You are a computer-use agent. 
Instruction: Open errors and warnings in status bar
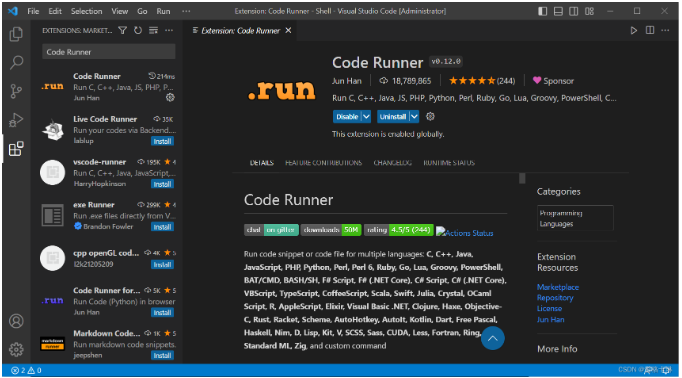pos(26,370)
